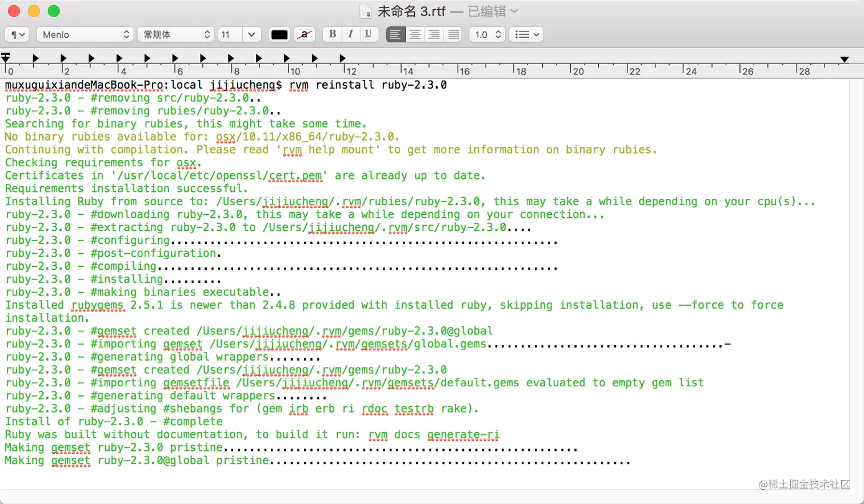This screenshot has width=864, height=504.
Task: Center align text
Action: pos(415,35)
